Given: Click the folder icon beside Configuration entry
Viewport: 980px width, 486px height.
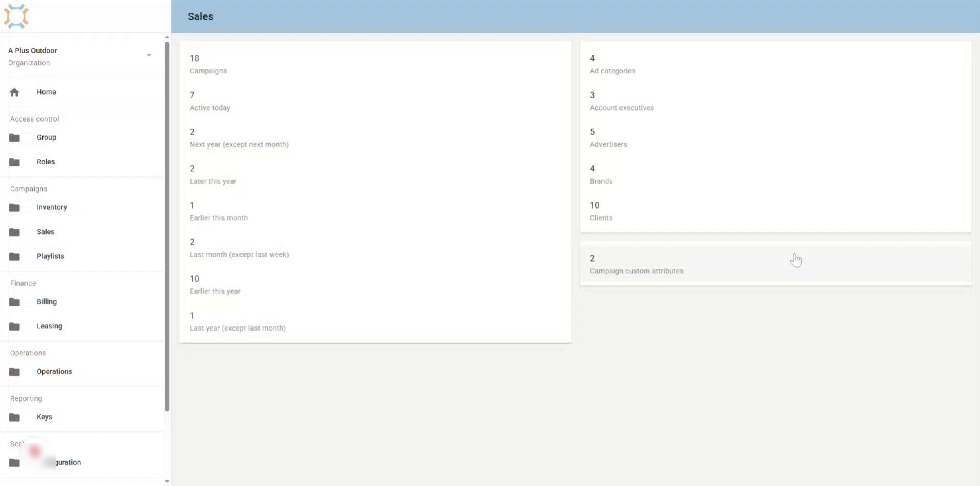Looking at the screenshot, I should click(x=14, y=463).
